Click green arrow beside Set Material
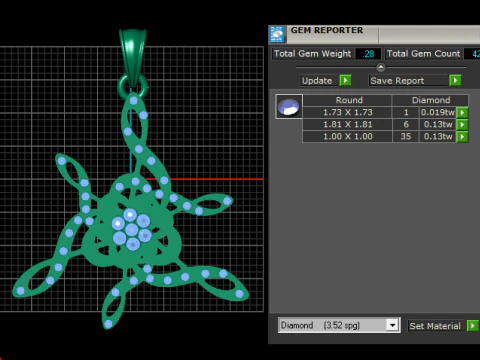Image resolution: width=480 pixels, height=360 pixels. 472,326
